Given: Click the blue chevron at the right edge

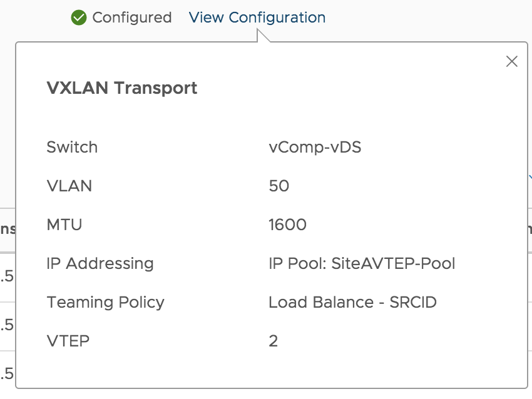Looking at the screenshot, I should (x=530, y=177).
